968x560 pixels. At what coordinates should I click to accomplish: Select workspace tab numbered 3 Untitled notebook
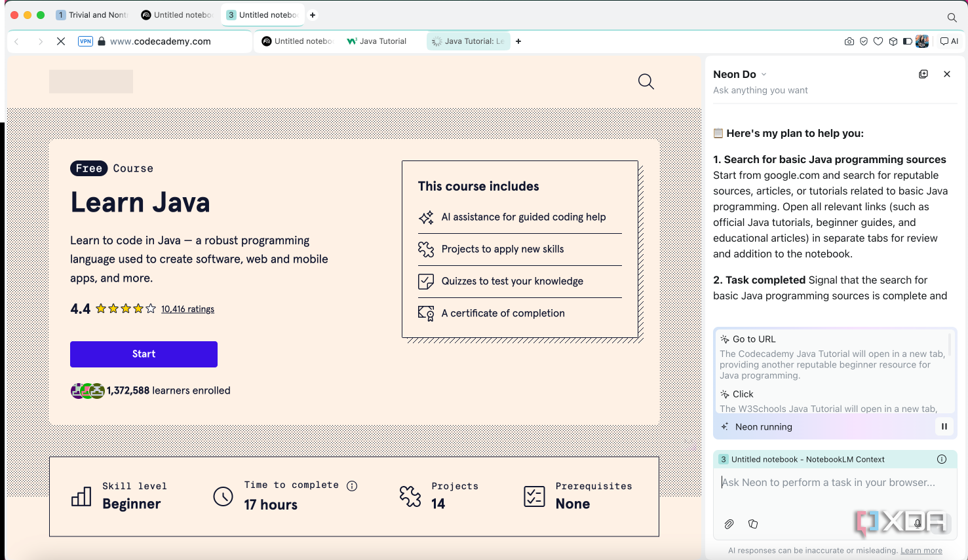[x=262, y=15]
